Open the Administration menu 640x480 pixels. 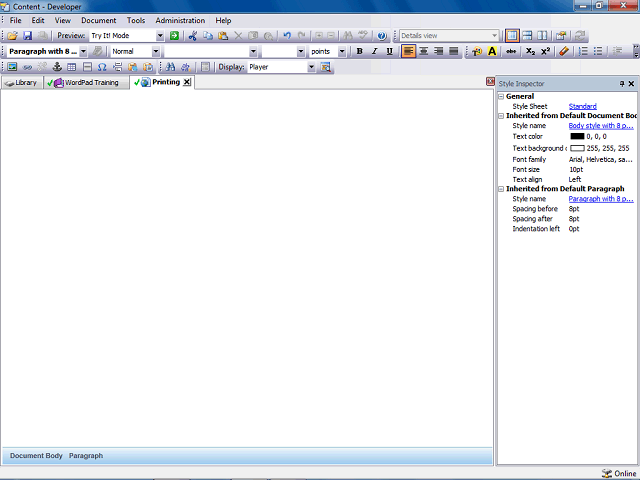[x=180, y=20]
